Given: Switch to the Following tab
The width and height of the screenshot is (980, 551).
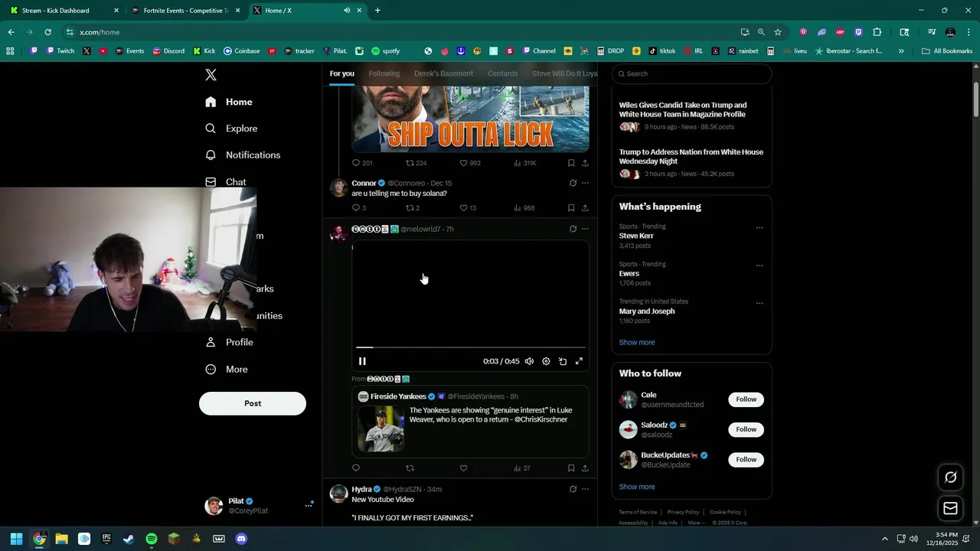Looking at the screenshot, I should coord(384,73).
